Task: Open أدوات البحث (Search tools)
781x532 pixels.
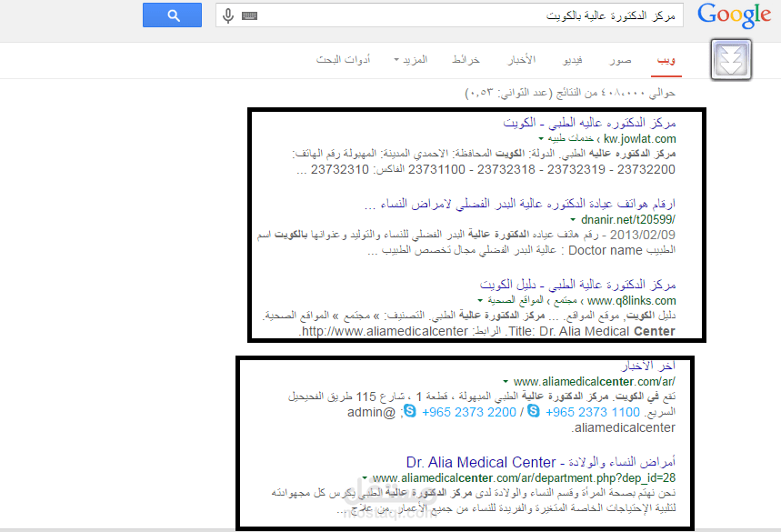Action: coord(343,60)
